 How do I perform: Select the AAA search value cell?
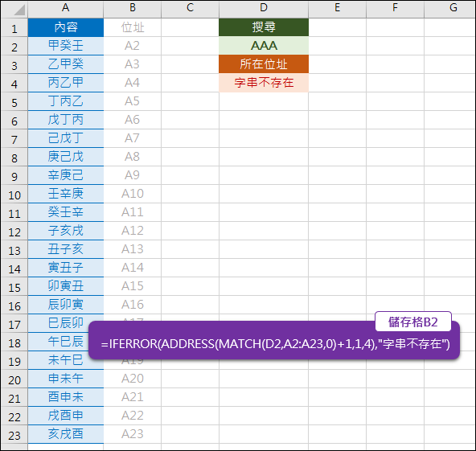click(264, 46)
